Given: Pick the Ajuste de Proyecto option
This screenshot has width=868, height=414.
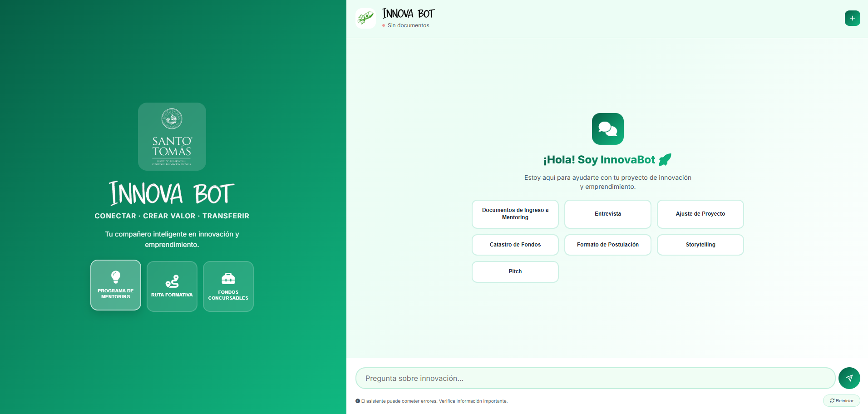Looking at the screenshot, I should 700,214.
